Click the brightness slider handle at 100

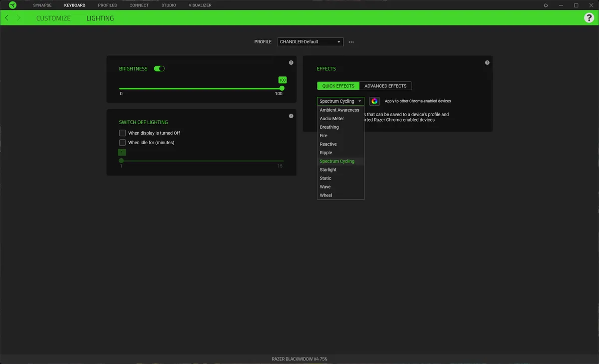pyautogui.click(x=282, y=87)
